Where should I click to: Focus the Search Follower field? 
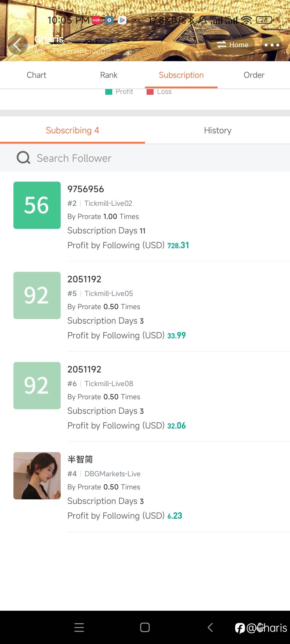coord(145,158)
